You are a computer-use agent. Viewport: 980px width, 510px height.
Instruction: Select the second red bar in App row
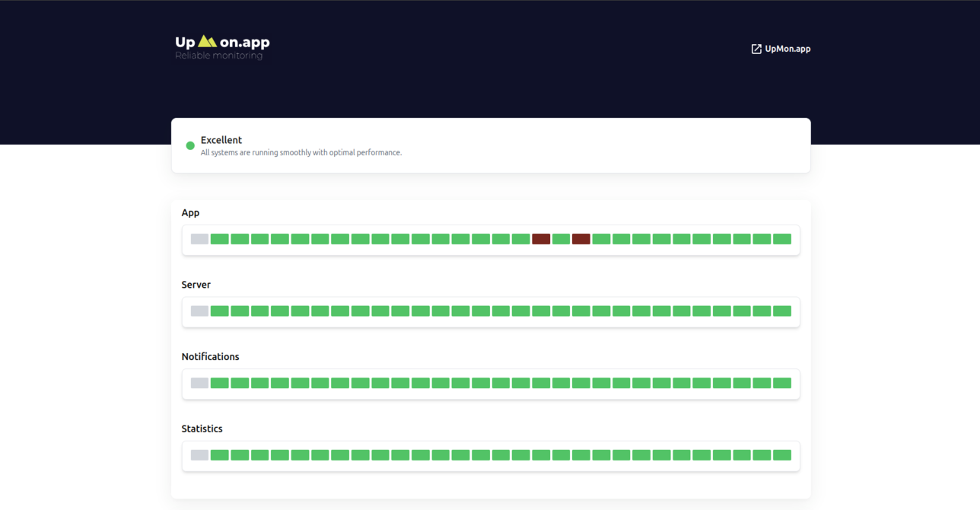(581, 239)
